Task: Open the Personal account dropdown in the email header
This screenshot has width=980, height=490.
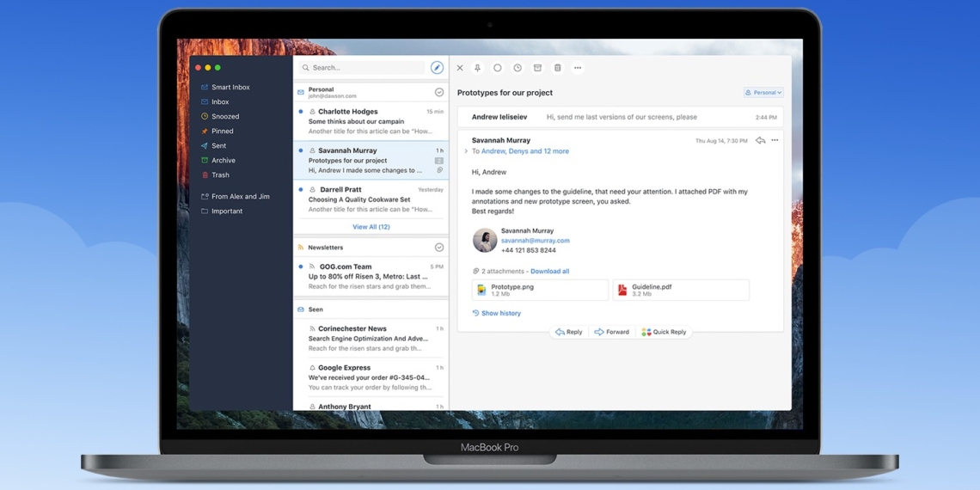Action: pyautogui.click(x=763, y=93)
